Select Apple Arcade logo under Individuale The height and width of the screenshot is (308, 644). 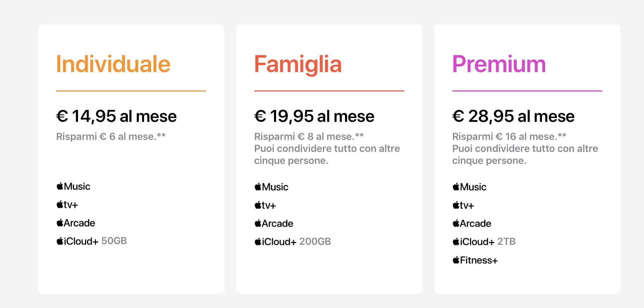point(76,223)
